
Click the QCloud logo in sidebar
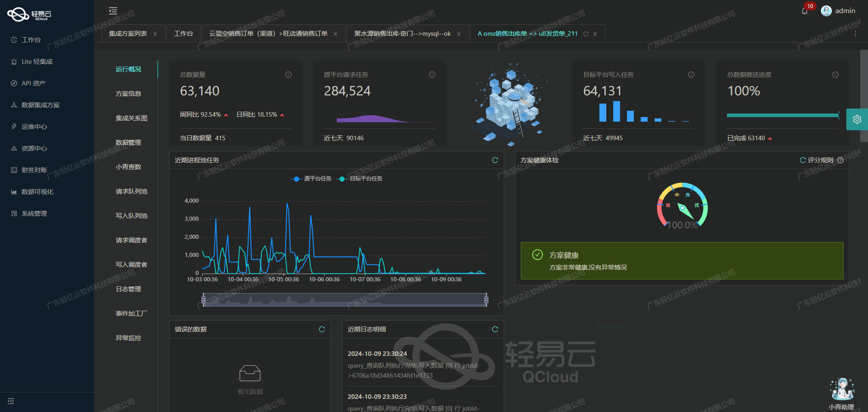pyautogui.click(x=29, y=14)
